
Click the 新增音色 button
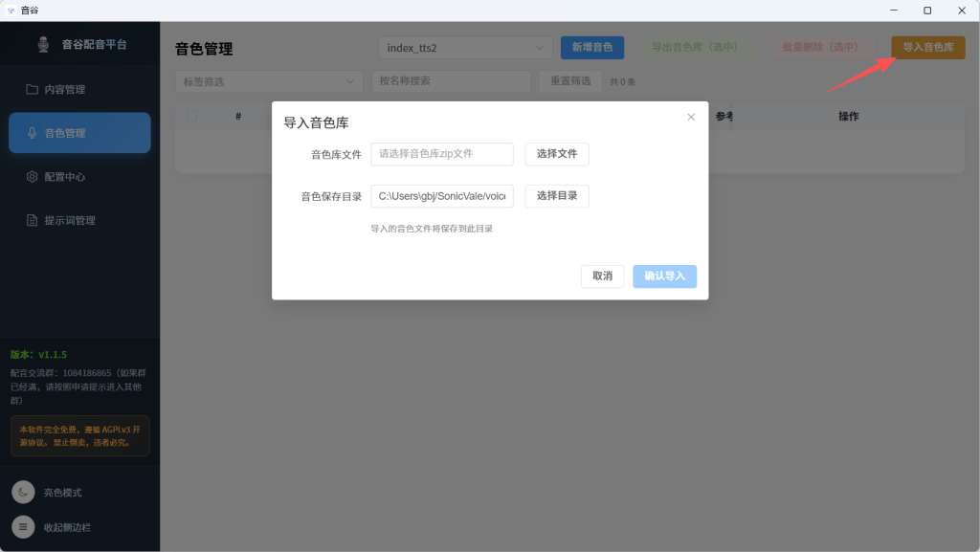point(591,48)
